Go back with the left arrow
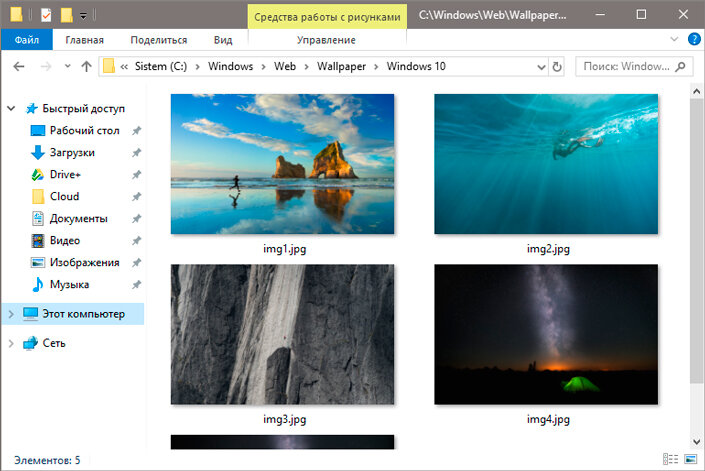This screenshot has height=471, width=705. coord(19,67)
